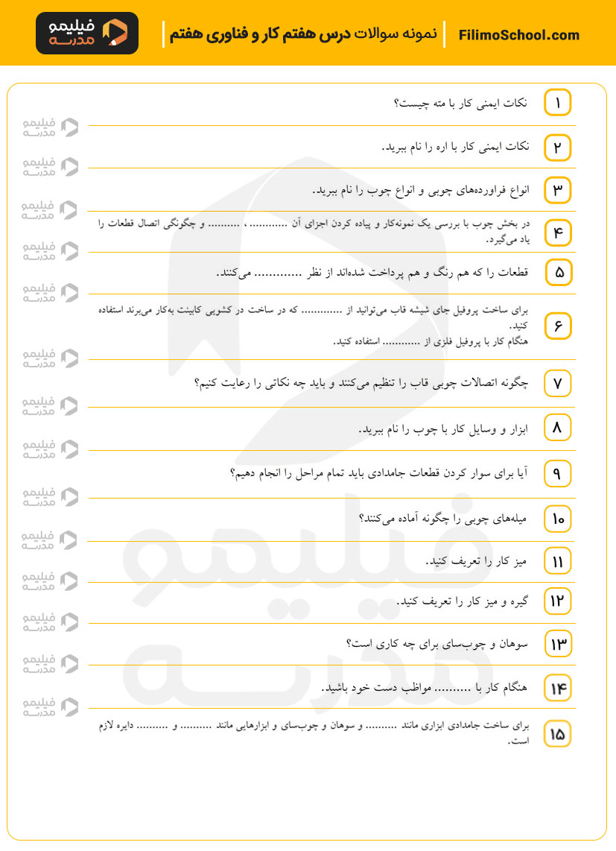616x851 pixels.
Task: Click question badge number 12
Action: 558,601
